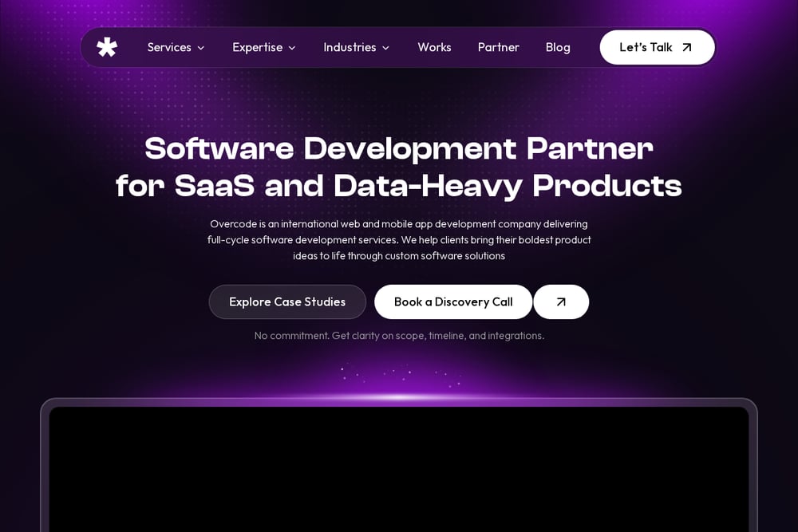The width and height of the screenshot is (798, 532).
Task: Visit the Blog link
Action: click(558, 47)
